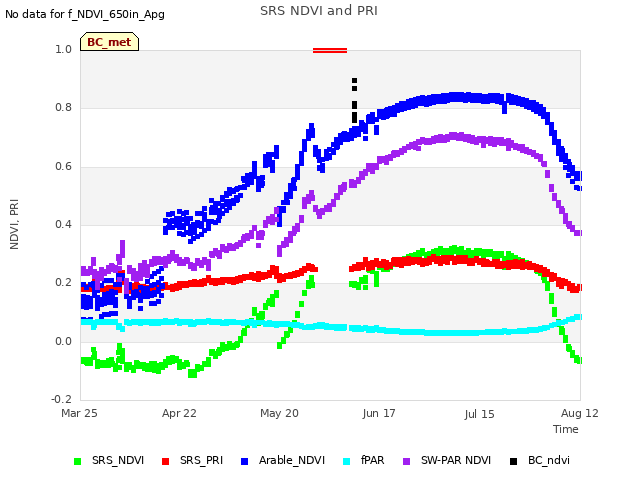
Task: Click the 0.4 y-axis tick label
Action: pyautogui.click(x=64, y=224)
